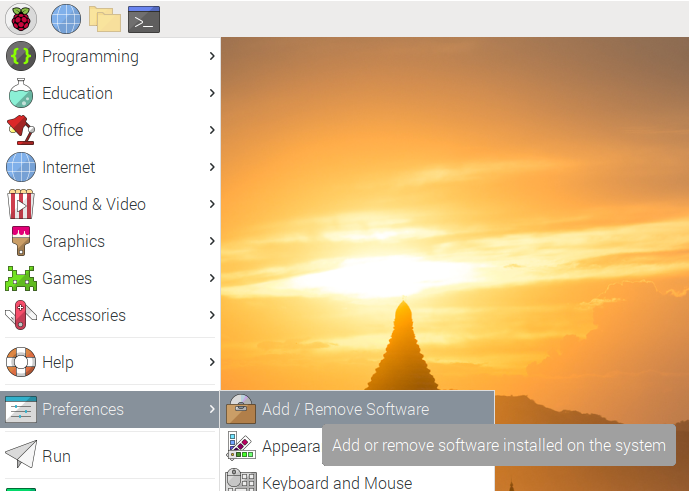Screen dimensions: 689x491
Task: Click the Help lifebuoy icon
Action: coord(21,362)
